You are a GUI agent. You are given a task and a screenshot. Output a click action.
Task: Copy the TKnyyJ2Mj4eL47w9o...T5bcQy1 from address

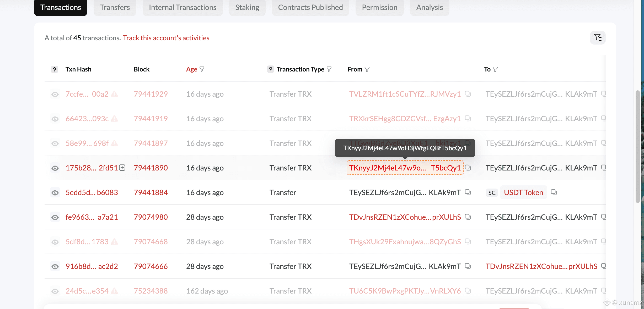coord(468,168)
